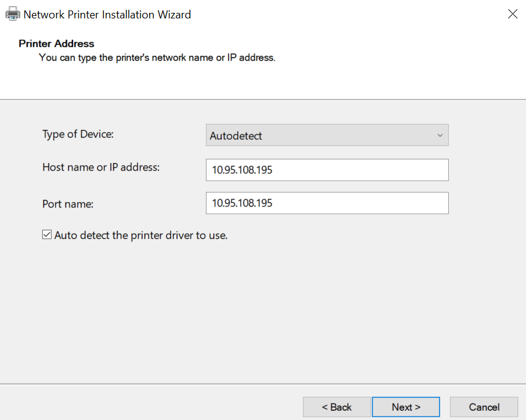Go back with the '< Back' button
The width and height of the screenshot is (526, 420).
coord(337,407)
